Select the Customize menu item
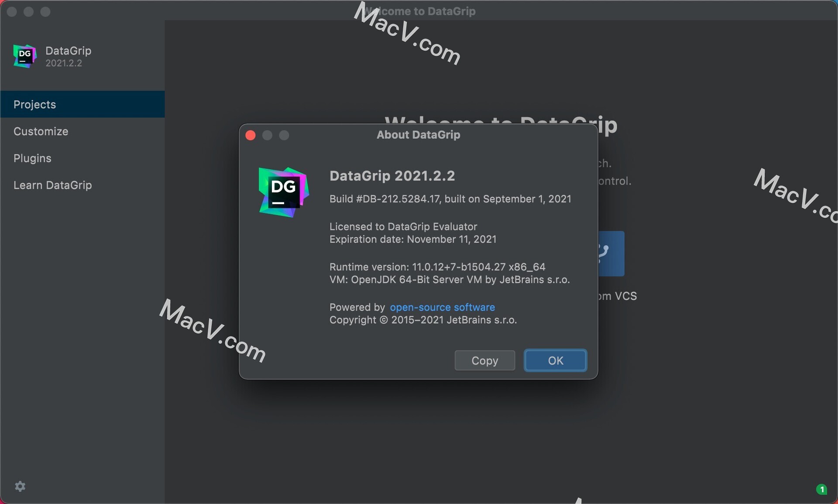Screen dimensions: 838x504 pyautogui.click(x=41, y=131)
